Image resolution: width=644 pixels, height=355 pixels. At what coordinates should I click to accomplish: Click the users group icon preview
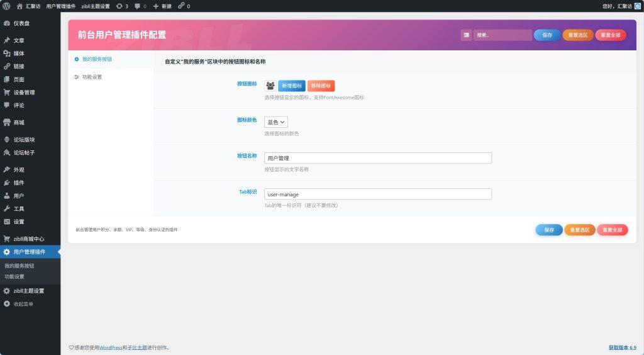coord(270,86)
